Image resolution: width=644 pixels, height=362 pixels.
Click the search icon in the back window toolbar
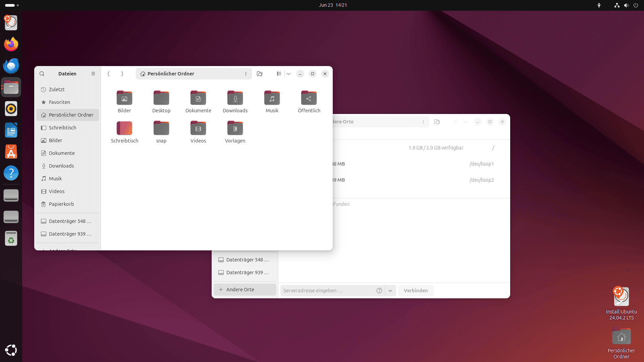pos(437,122)
